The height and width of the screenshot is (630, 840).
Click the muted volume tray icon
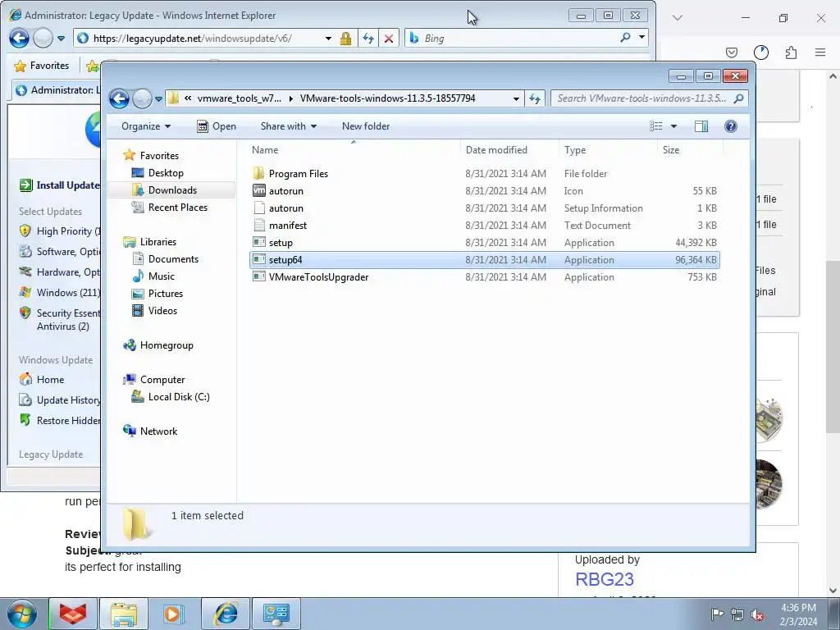click(757, 615)
